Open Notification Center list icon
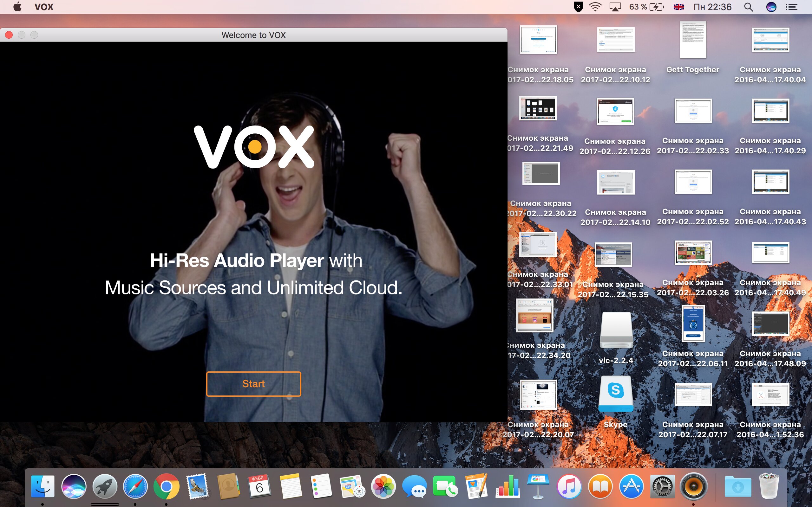The height and width of the screenshot is (507, 812). (x=791, y=7)
